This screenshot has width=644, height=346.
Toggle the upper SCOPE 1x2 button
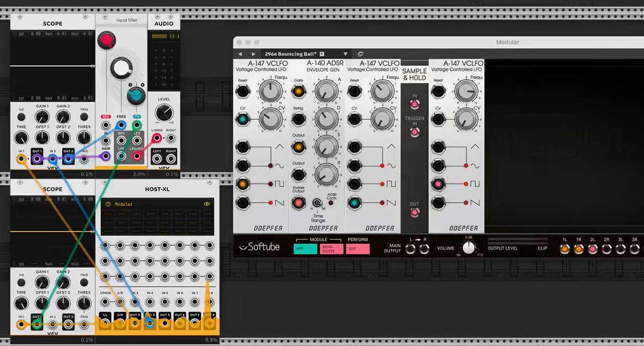(21, 116)
